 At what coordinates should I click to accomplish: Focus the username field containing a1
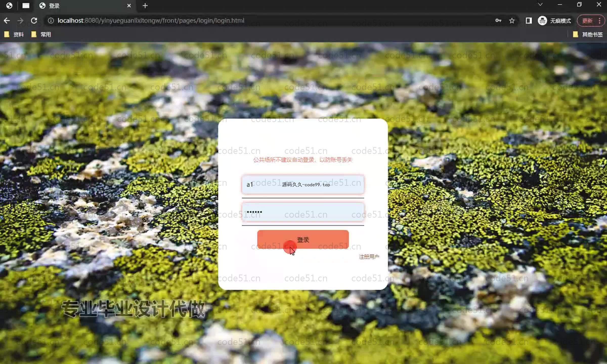(x=303, y=185)
